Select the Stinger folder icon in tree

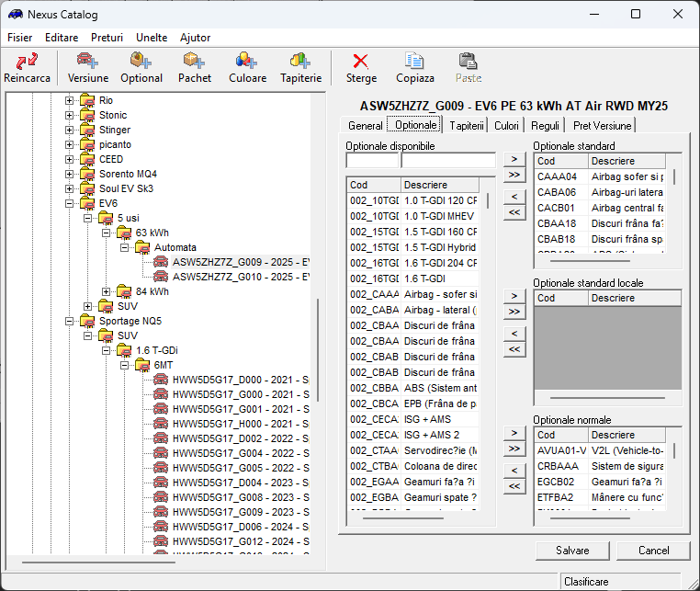coord(87,130)
